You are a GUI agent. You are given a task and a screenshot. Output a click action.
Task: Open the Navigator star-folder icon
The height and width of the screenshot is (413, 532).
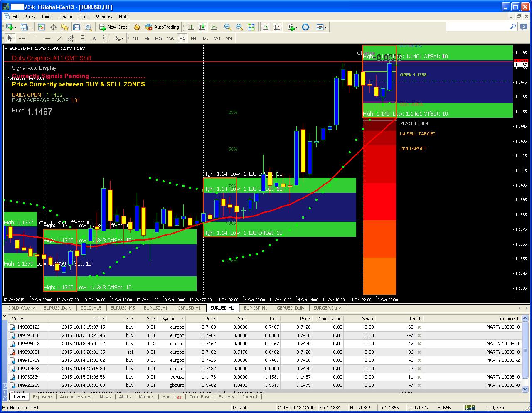click(65, 27)
